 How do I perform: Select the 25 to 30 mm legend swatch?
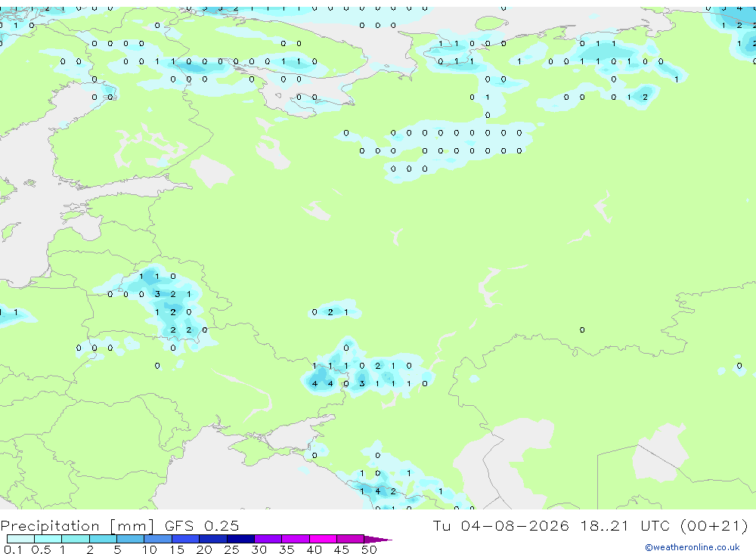240,539
